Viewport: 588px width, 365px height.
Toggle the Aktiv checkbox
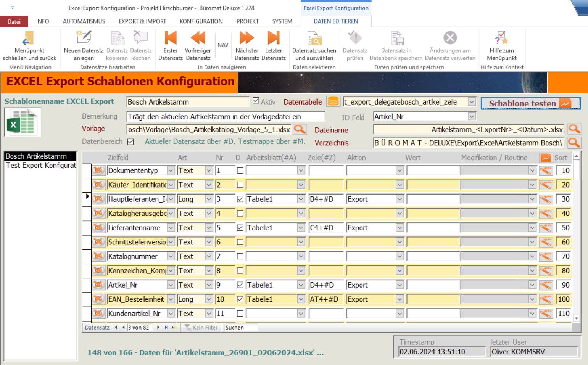coord(256,101)
